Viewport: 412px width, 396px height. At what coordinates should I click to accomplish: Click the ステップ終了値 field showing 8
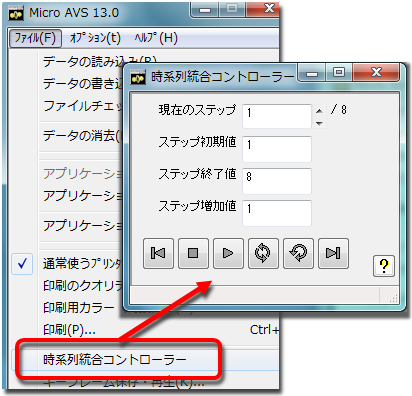pos(277,181)
